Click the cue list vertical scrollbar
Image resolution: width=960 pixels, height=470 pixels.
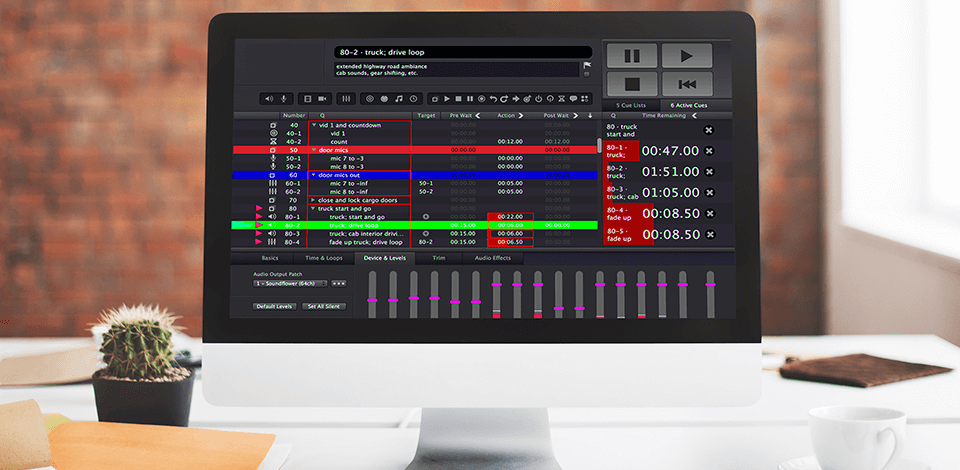pos(599,146)
